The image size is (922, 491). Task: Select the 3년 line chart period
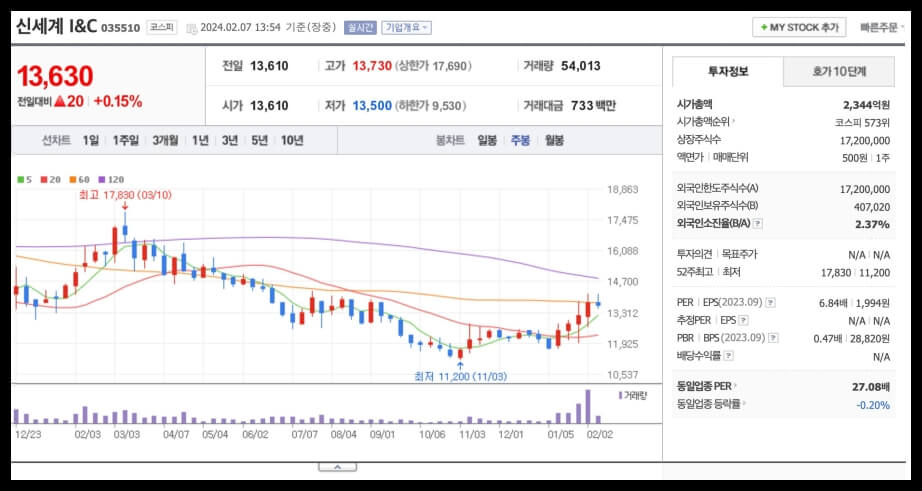[x=229, y=141]
